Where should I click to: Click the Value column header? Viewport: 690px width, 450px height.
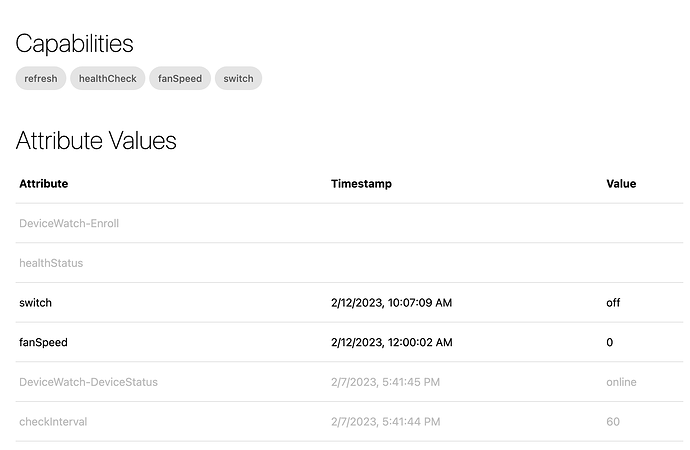coord(621,184)
